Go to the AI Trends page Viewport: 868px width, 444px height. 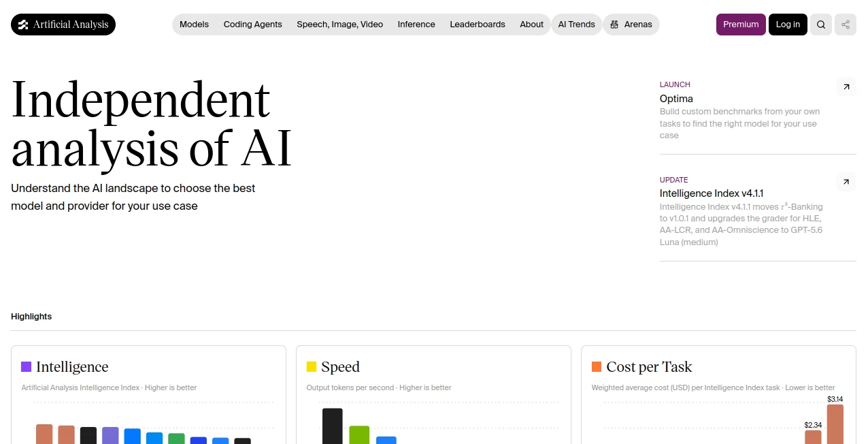[x=576, y=25]
